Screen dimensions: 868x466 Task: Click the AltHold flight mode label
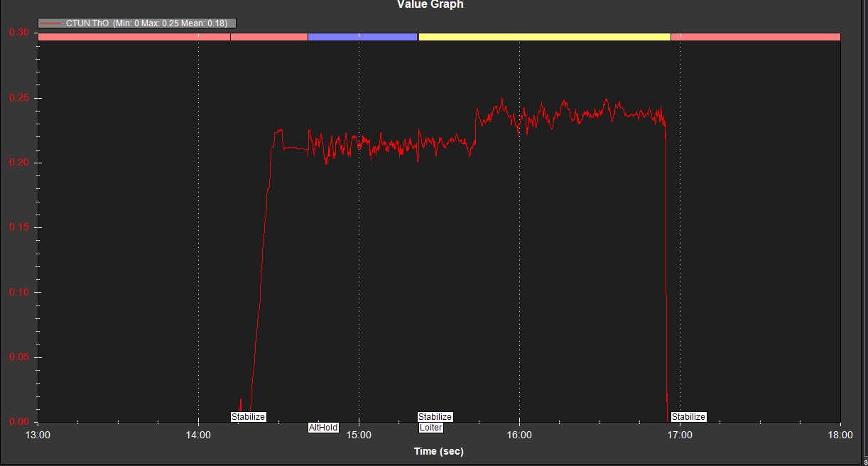[x=323, y=428]
